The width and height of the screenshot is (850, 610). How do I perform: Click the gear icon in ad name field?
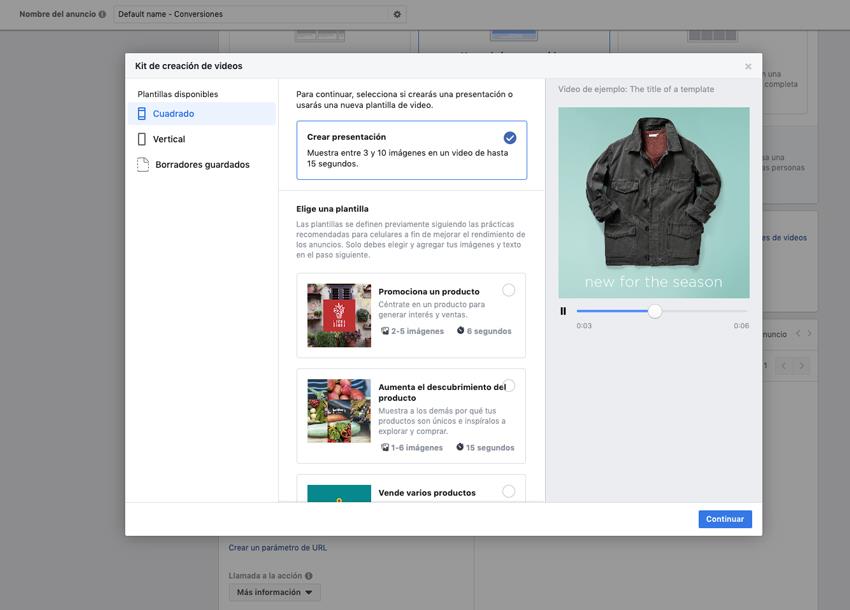[397, 14]
